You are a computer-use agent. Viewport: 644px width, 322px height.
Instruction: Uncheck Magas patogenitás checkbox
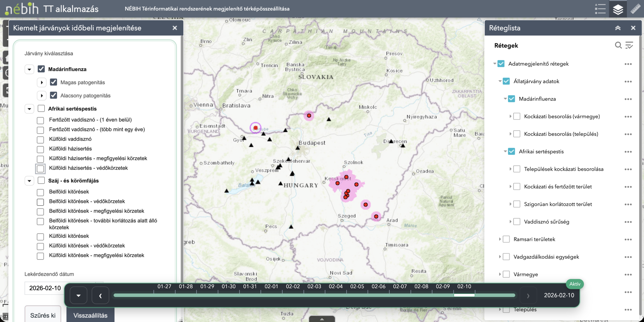tap(53, 82)
